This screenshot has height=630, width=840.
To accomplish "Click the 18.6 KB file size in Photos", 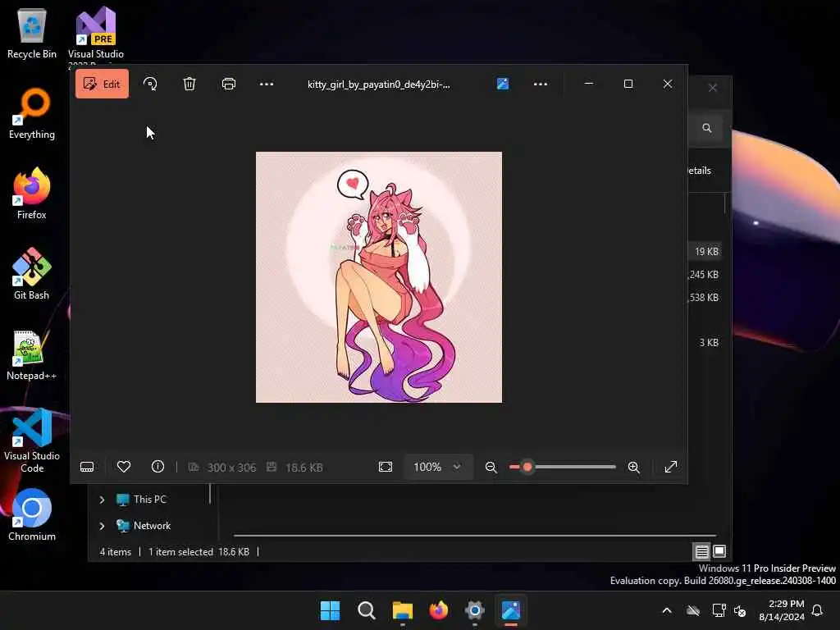I will click(x=304, y=468).
